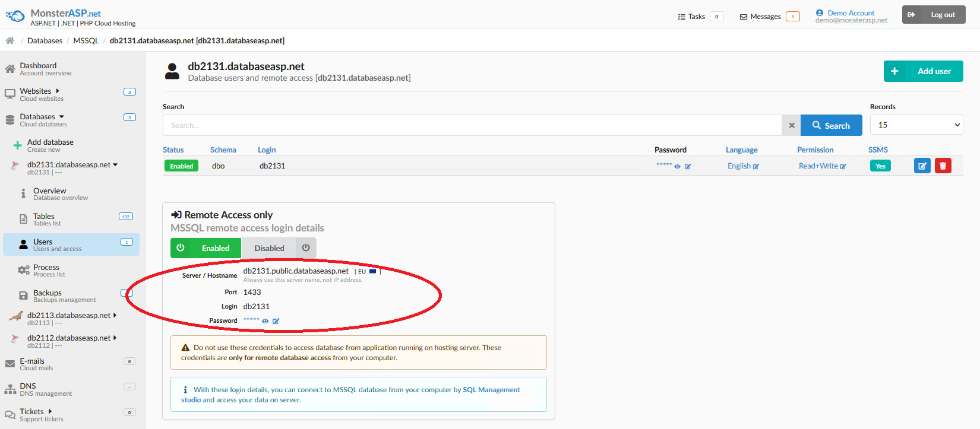The image size is (980, 429).
Task: Open Messages inbox
Action: tap(769, 17)
